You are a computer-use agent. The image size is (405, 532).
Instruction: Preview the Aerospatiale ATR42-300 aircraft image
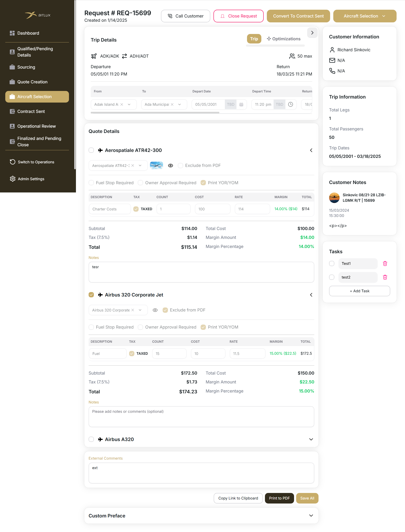[x=170, y=165]
